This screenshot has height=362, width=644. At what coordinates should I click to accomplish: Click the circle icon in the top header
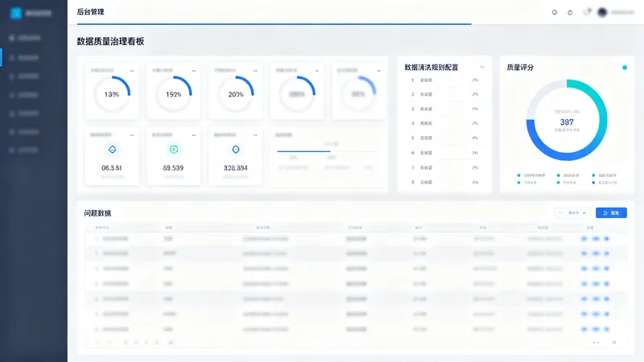(554, 12)
